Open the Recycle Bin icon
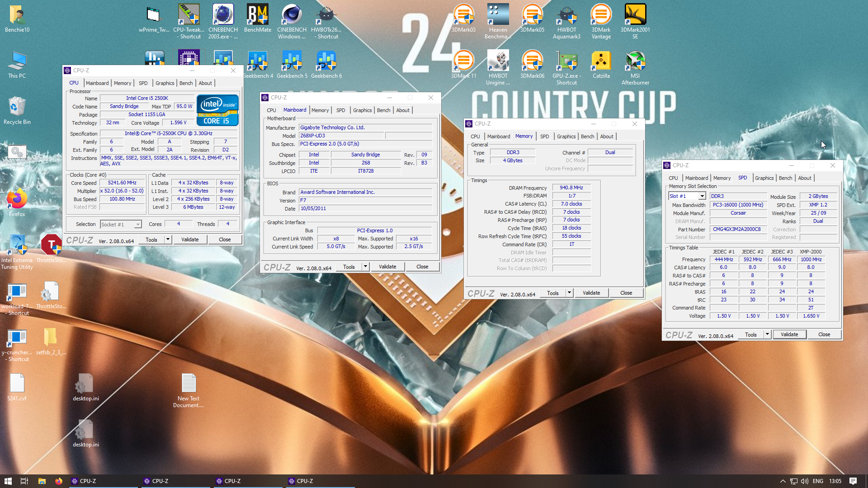 click(x=17, y=107)
